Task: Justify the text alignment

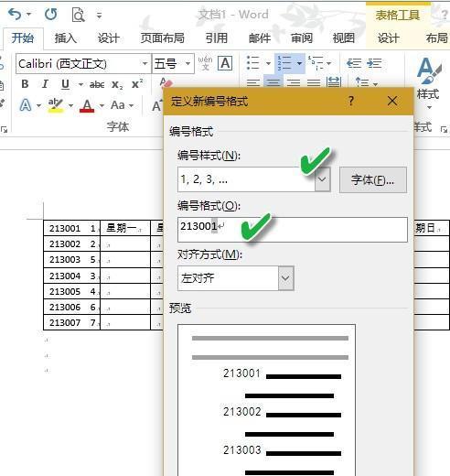Action: pos(314,82)
